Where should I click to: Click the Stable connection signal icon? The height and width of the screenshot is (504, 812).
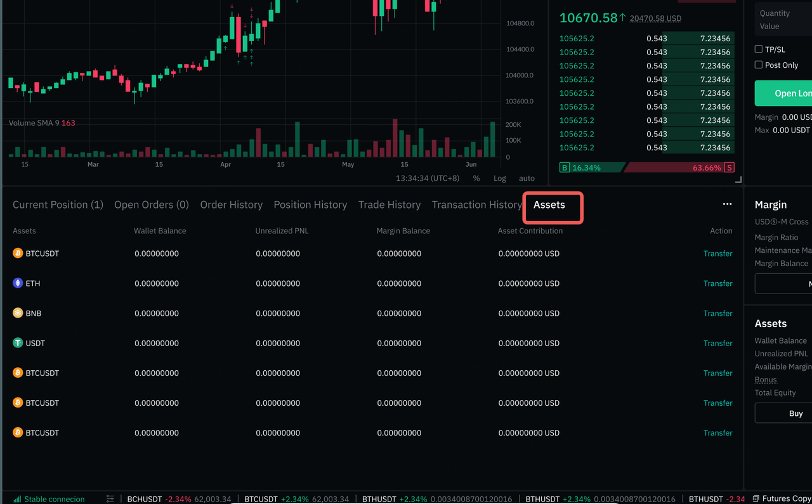click(x=17, y=499)
